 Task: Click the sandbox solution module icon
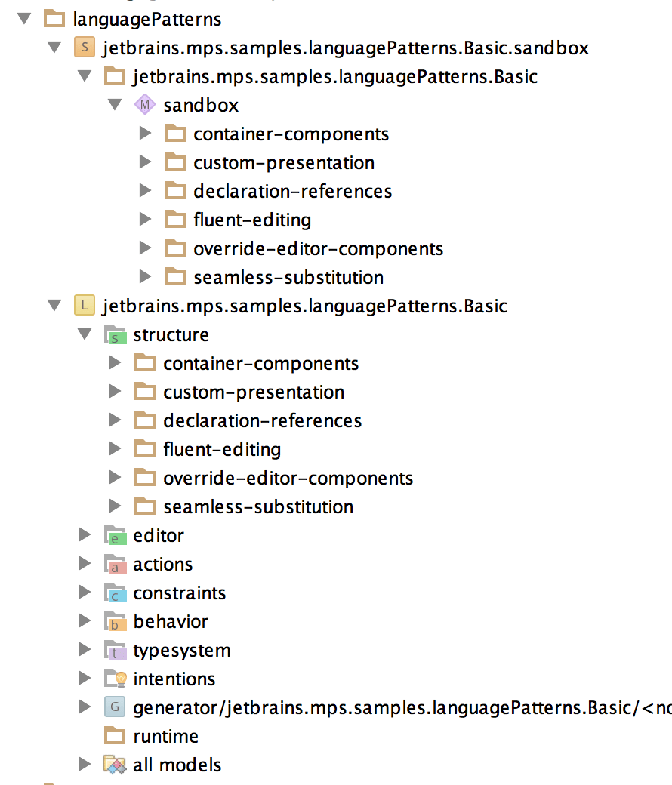(x=85, y=48)
